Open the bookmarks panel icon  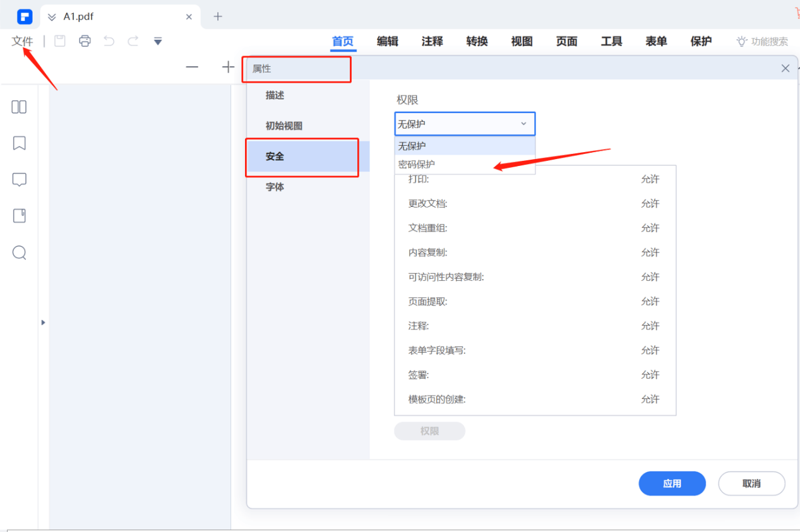(x=20, y=143)
